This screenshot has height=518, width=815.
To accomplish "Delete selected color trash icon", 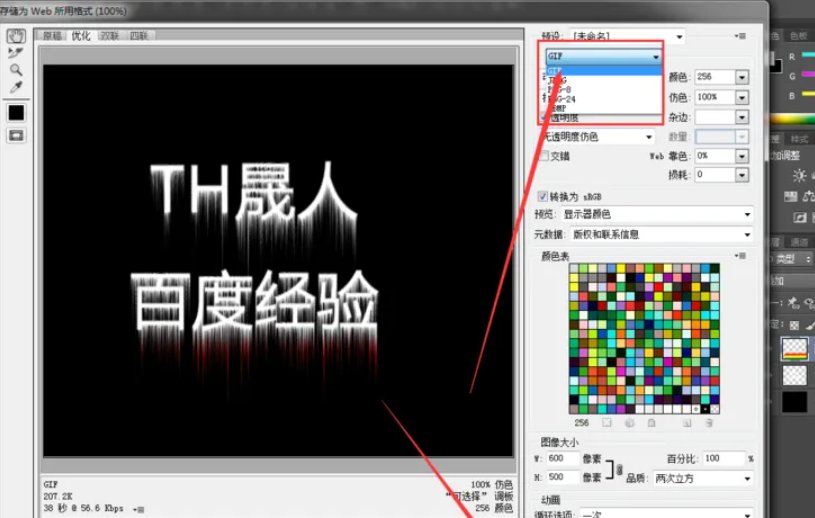I will (x=708, y=423).
